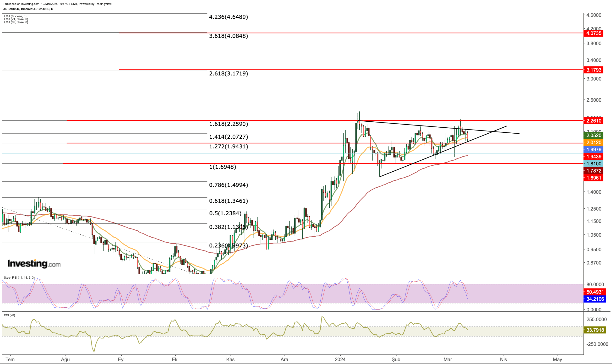Click the Fibonacci 0.786(1.4994) level label
The height and width of the screenshot is (364, 612).
click(228, 185)
